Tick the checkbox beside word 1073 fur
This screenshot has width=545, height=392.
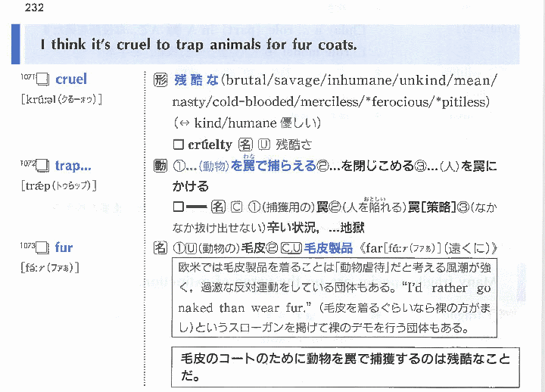[42, 247]
